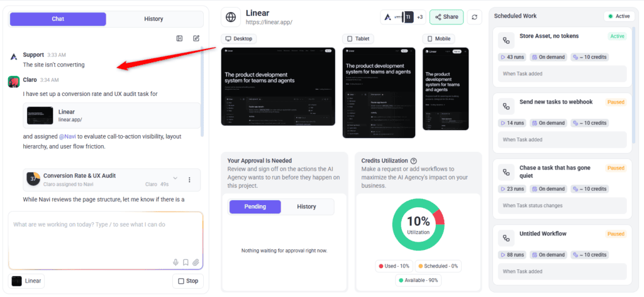Select the History approvals tab

[x=306, y=207]
